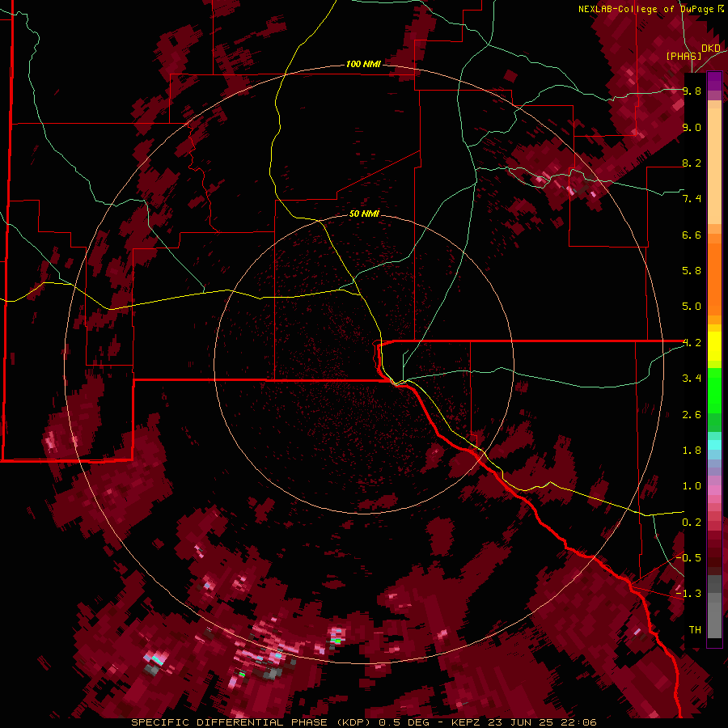This screenshot has width=728, height=728.
Task: Pick the peach segment of the color bar
Action: point(714,165)
